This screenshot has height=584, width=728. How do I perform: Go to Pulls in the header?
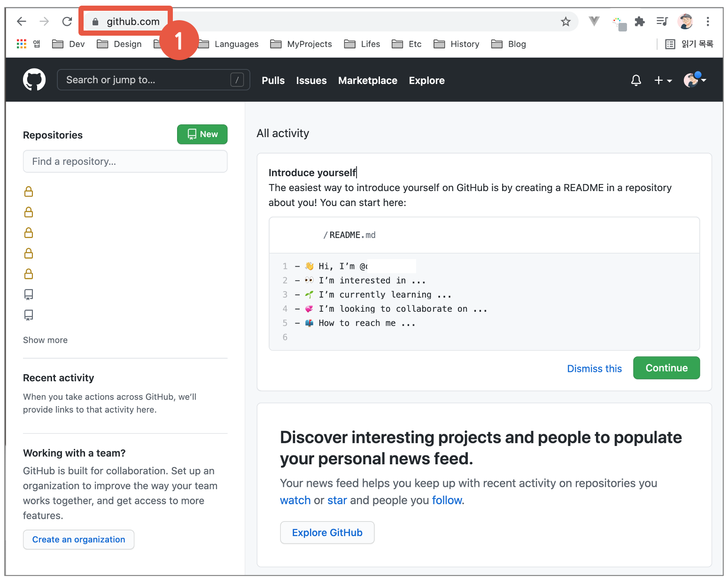pos(273,80)
